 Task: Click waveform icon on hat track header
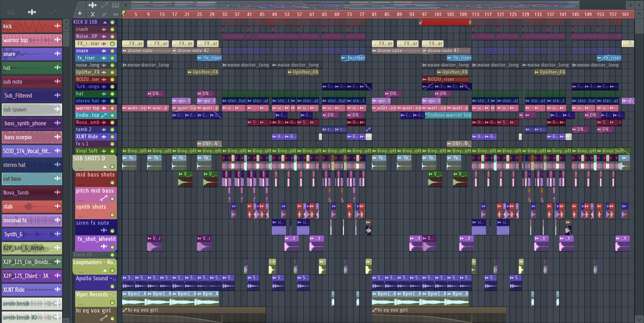pyautogui.click(x=104, y=94)
